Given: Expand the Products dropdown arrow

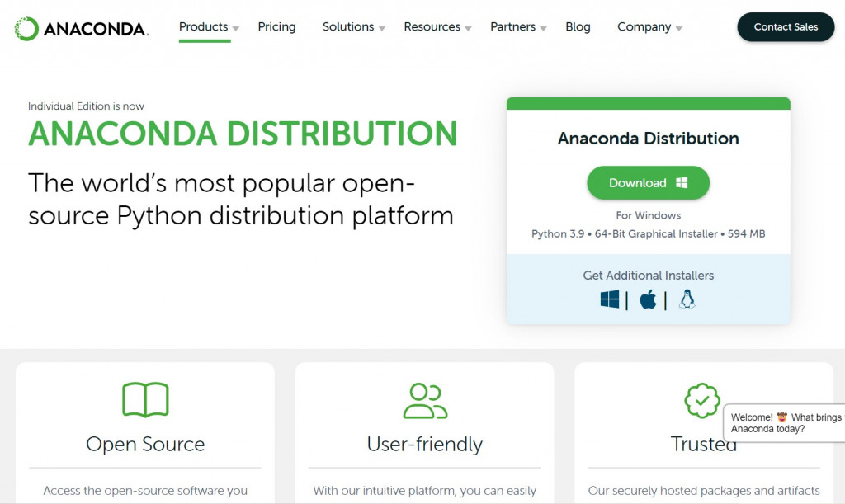Looking at the screenshot, I should (x=235, y=29).
